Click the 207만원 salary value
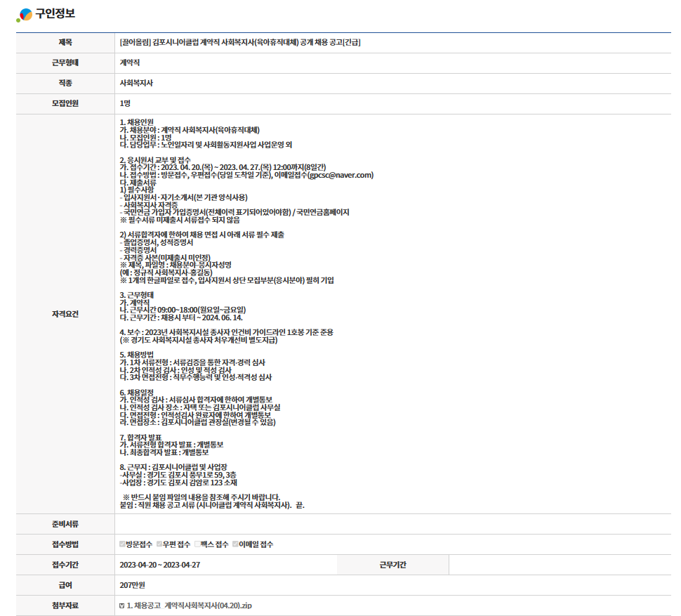Screen dimensions: 681x616 click(x=132, y=585)
